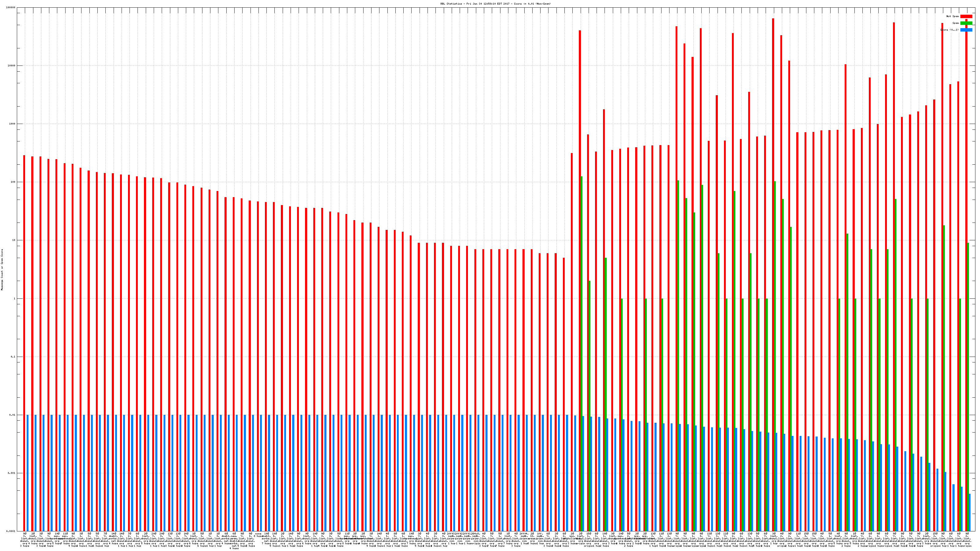Click the 0.01 y-axis tick label
This screenshot has width=980, height=551.
pos(13,415)
